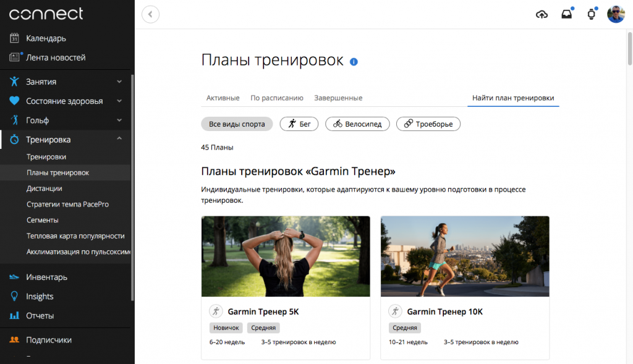
Task: Click the blue info icon beside title
Action: [354, 62]
